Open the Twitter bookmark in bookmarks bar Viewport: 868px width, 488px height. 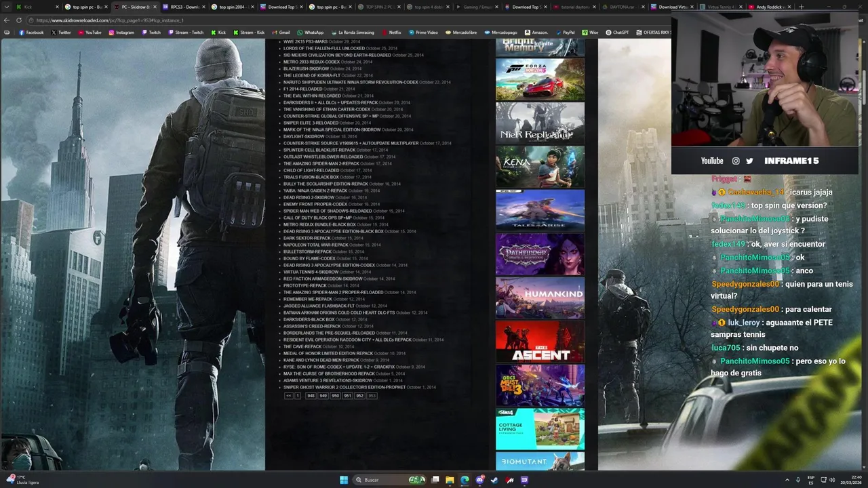[61, 32]
